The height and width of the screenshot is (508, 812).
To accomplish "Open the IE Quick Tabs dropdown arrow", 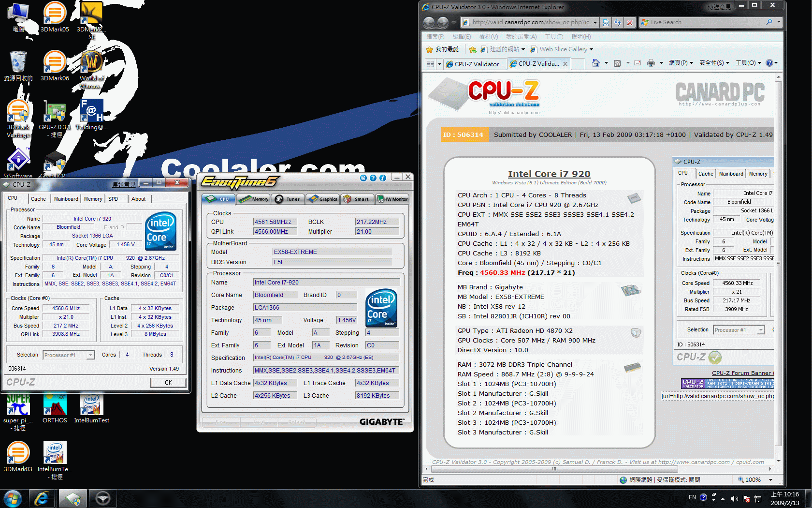I will coord(439,64).
